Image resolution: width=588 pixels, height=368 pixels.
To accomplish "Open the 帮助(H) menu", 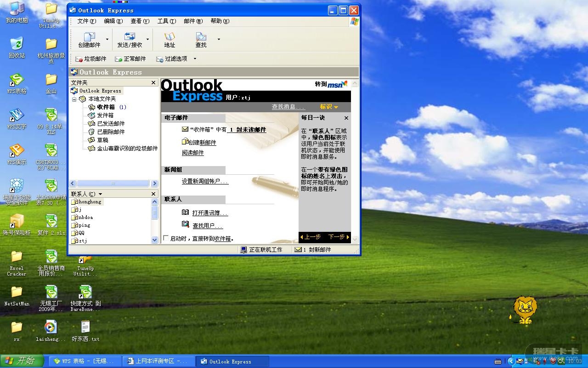I will click(x=220, y=21).
